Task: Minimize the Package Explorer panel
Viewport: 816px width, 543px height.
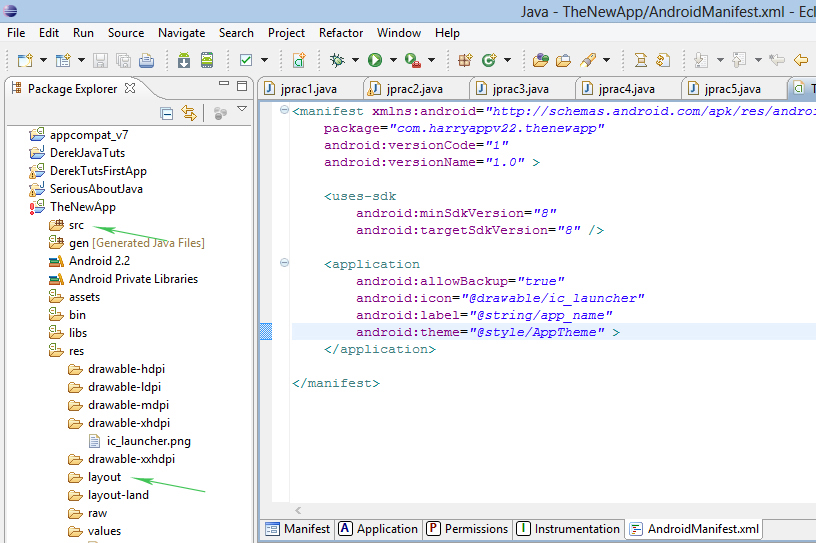Action: (x=224, y=83)
